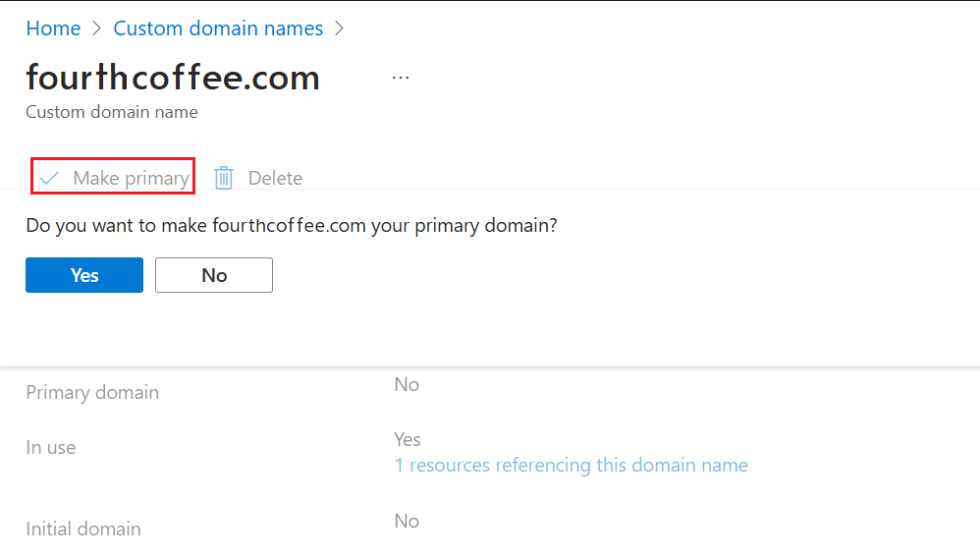Click the Make primary checkmark icon
The width and height of the screenshot is (980, 560).
pos(49,178)
